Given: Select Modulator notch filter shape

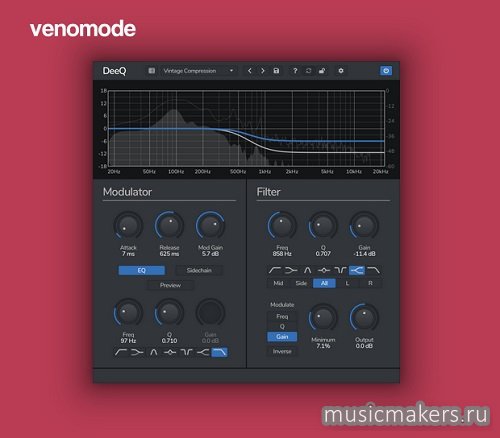Looking at the screenshot, I should 186,352.
